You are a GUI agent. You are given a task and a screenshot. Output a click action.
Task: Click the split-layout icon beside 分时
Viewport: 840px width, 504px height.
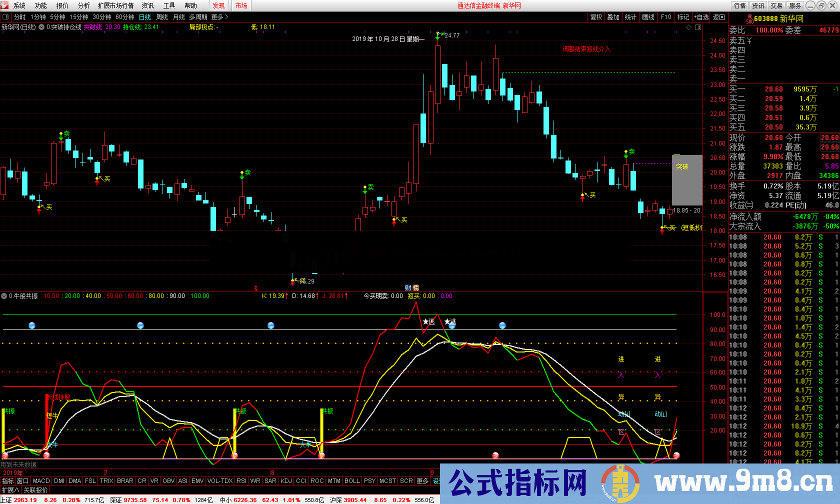point(5,16)
